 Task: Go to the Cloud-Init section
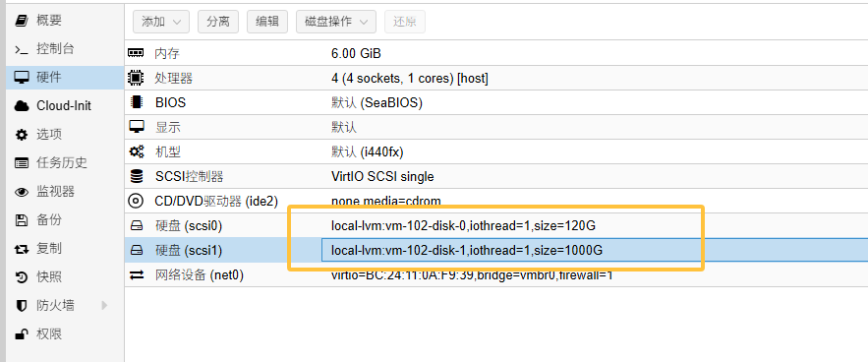click(x=65, y=106)
